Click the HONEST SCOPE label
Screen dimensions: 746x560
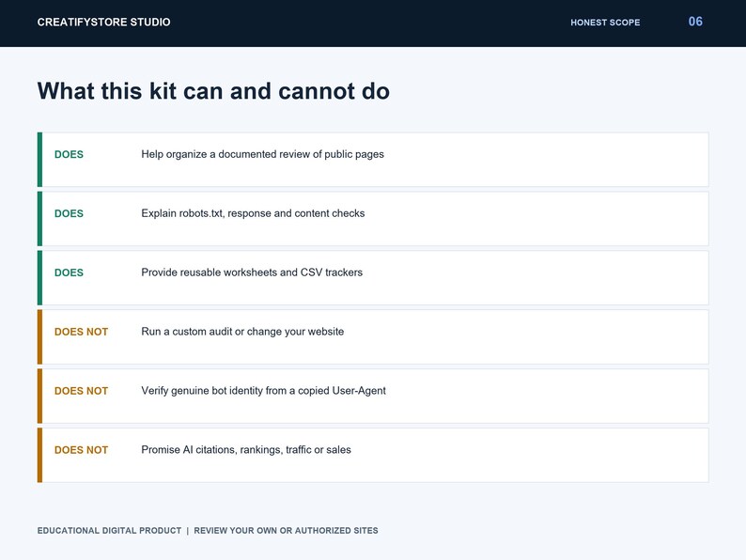[605, 23]
